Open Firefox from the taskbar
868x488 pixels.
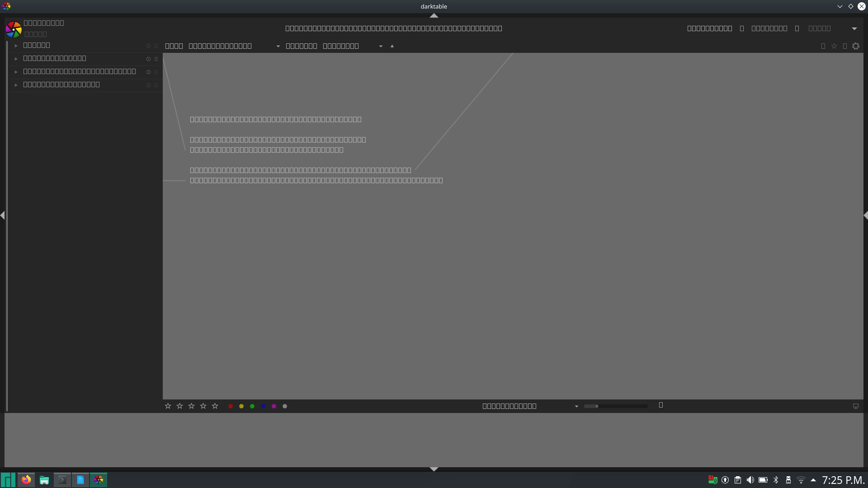(x=26, y=479)
